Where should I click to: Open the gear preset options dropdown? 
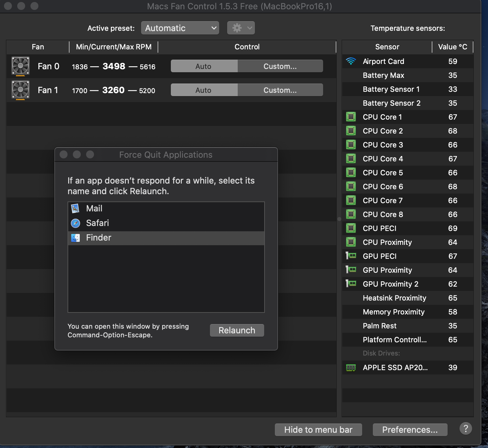tap(241, 28)
